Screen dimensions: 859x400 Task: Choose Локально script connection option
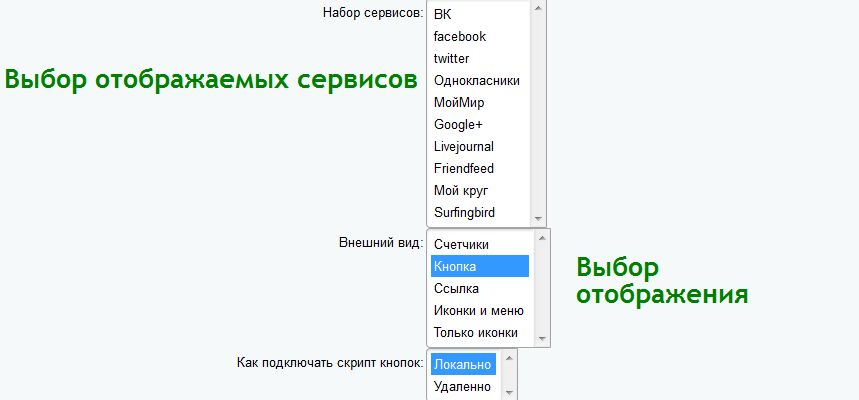[463, 364]
